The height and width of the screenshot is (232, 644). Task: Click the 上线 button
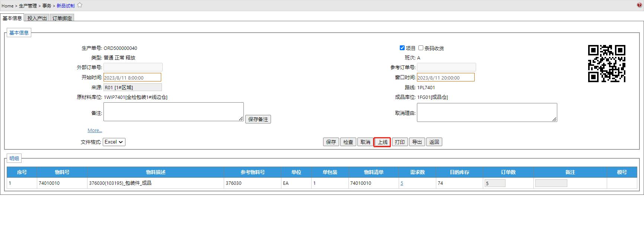click(x=382, y=142)
